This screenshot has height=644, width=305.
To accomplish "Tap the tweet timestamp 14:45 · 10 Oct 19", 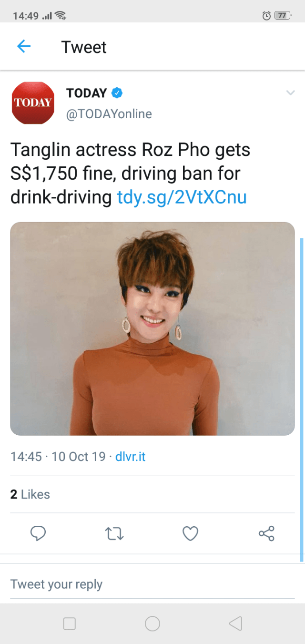I will [x=58, y=456].
